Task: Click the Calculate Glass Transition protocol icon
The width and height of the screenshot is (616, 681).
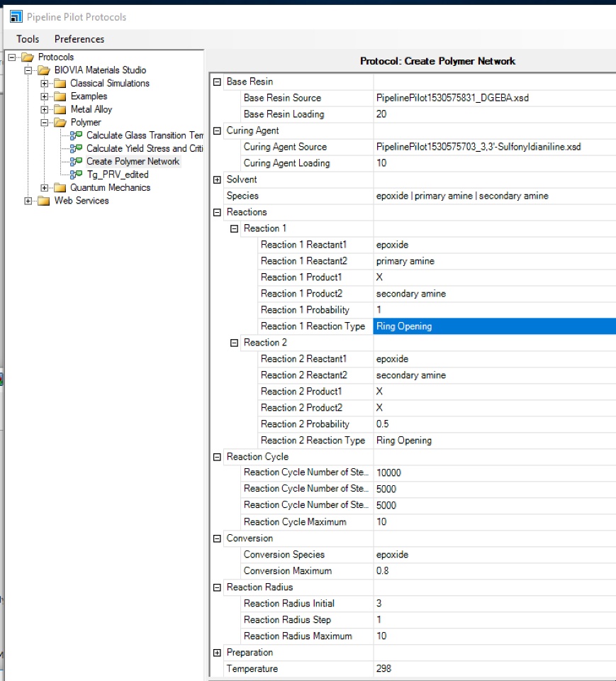Action: (77, 135)
